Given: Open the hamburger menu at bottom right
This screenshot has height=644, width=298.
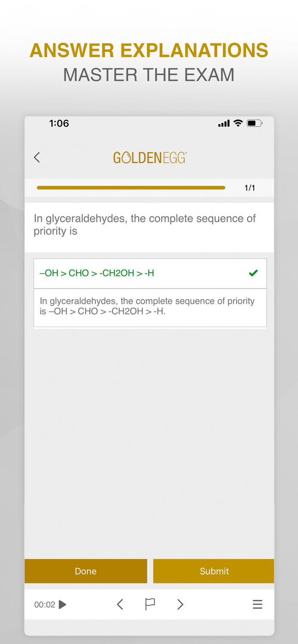Looking at the screenshot, I should (x=257, y=604).
